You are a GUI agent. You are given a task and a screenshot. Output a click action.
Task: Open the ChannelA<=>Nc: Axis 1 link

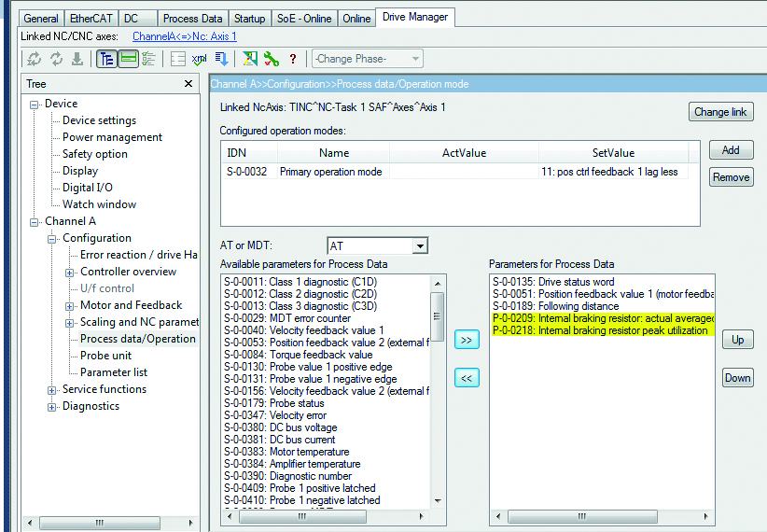[x=185, y=36]
